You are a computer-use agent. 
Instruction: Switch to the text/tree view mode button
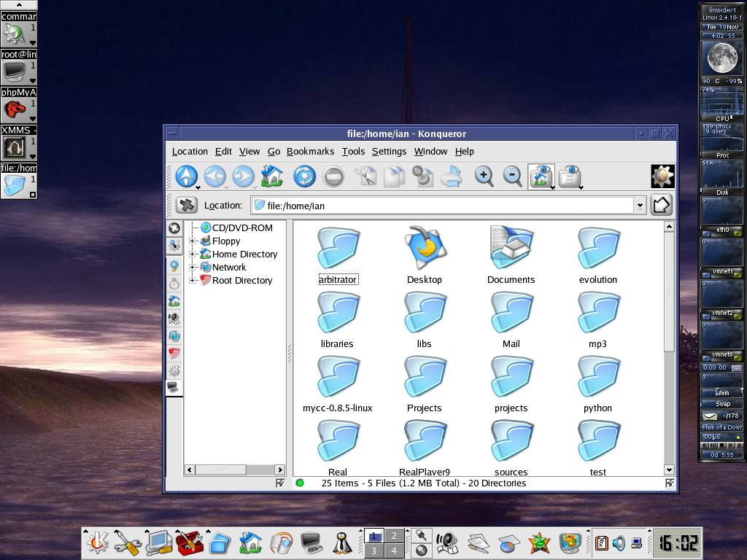[x=569, y=176]
